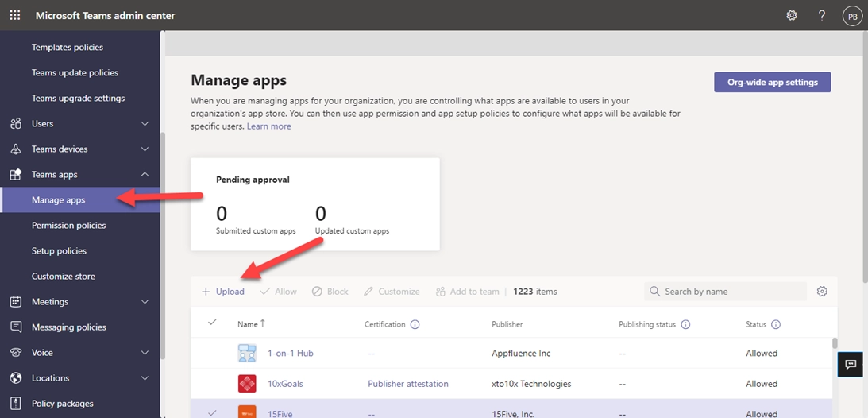Click the Users sidebar icon
868x418 pixels.
(x=16, y=123)
